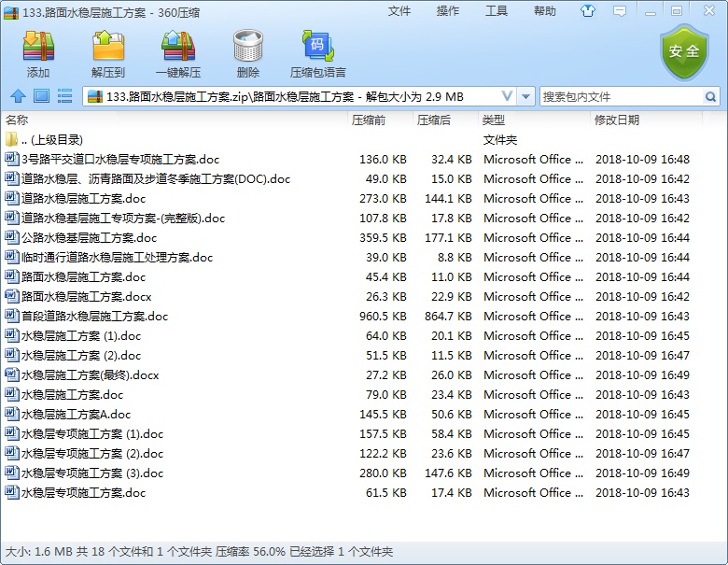The image size is (728, 565).
Task: Click the 359.5 KB size cell
Action: click(383, 237)
